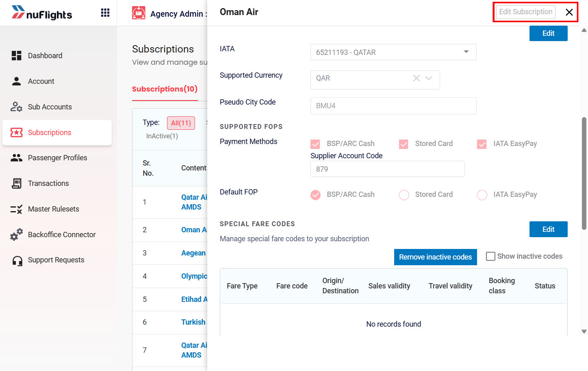Expand the Supported Currency dropdown chevron
588x371 pixels.
click(x=429, y=78)
